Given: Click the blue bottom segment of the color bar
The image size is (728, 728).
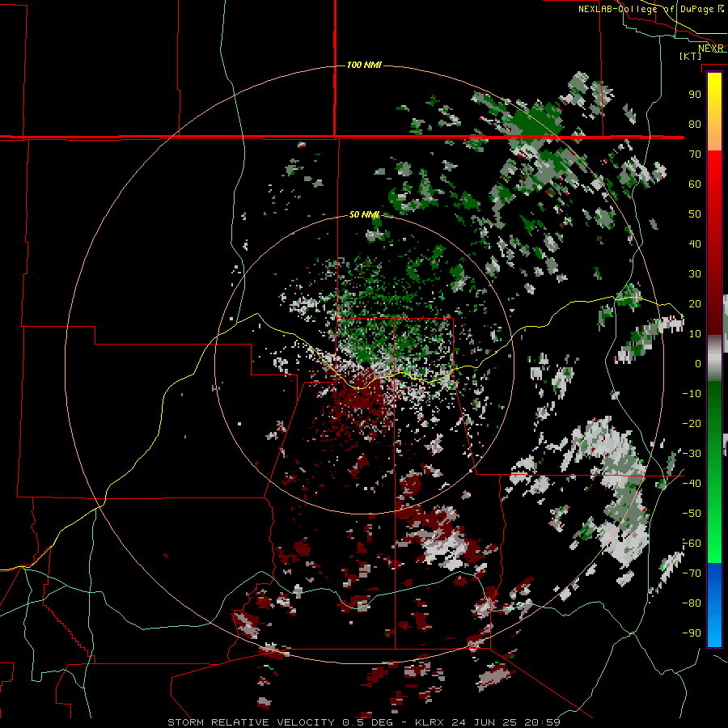Looking at the screenshot, I should point(714,605).
